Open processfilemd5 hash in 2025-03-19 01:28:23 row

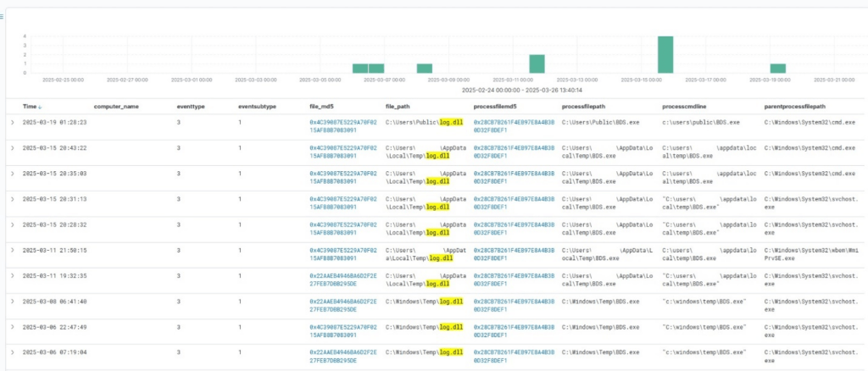tap(514, 126)
